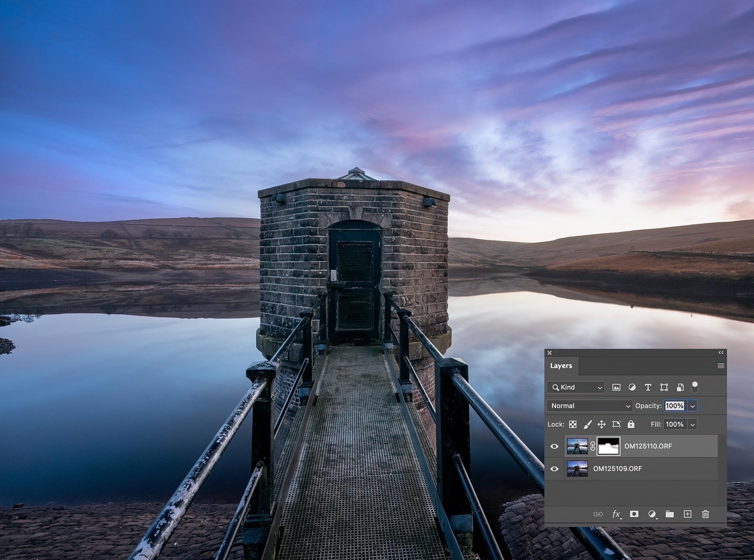
Task: Collapse the panel with double arrows
Action: tap(721, 353)
